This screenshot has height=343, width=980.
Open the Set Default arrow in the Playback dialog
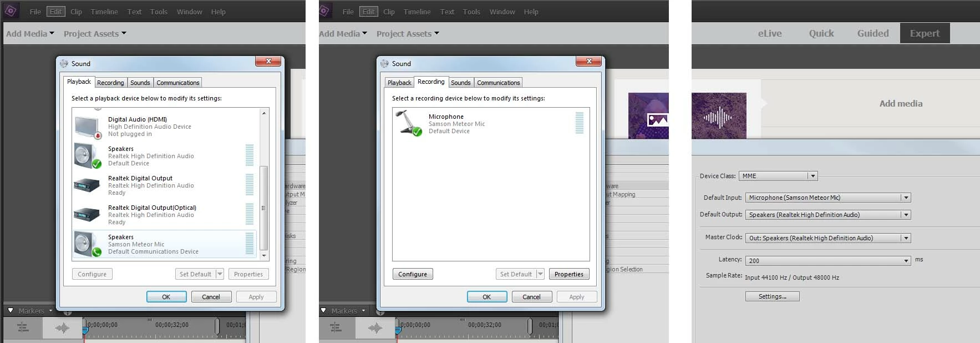220,274
